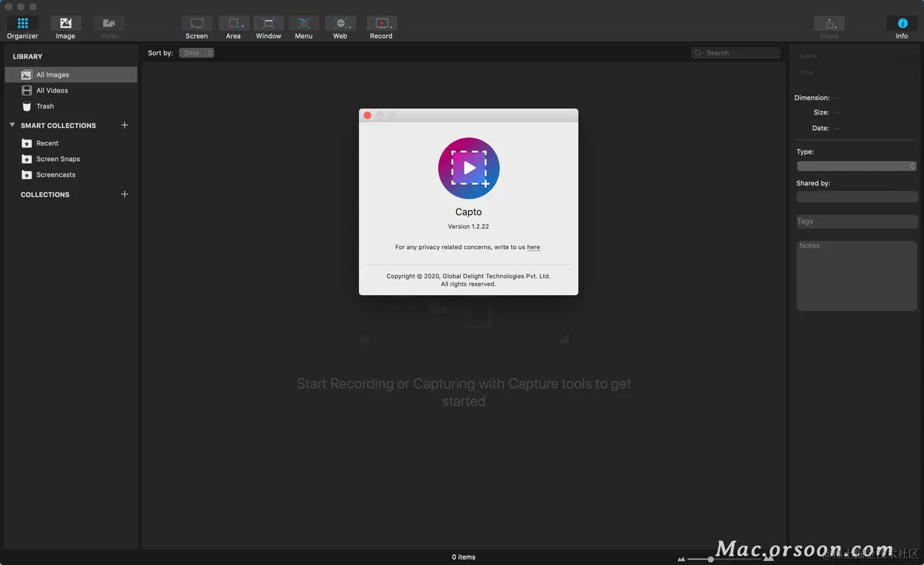The height and width of the screenshot is (565, 924).
Task: Capture the full Screen
Action: pos(196,28)
